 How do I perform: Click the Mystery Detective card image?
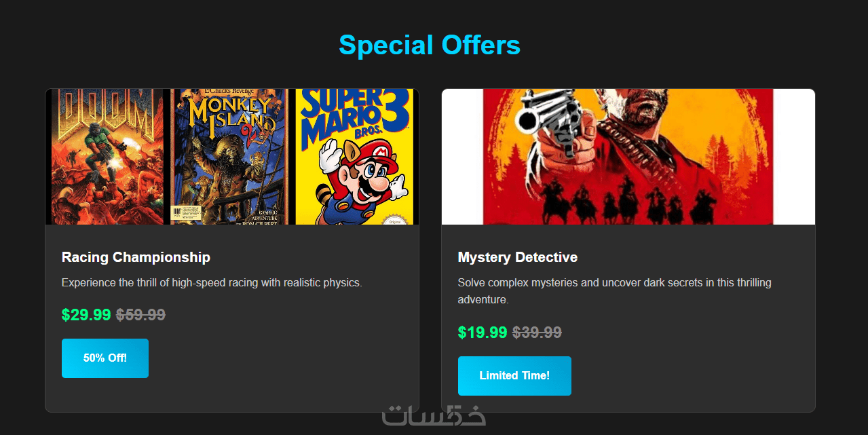(x=628, y=156)
